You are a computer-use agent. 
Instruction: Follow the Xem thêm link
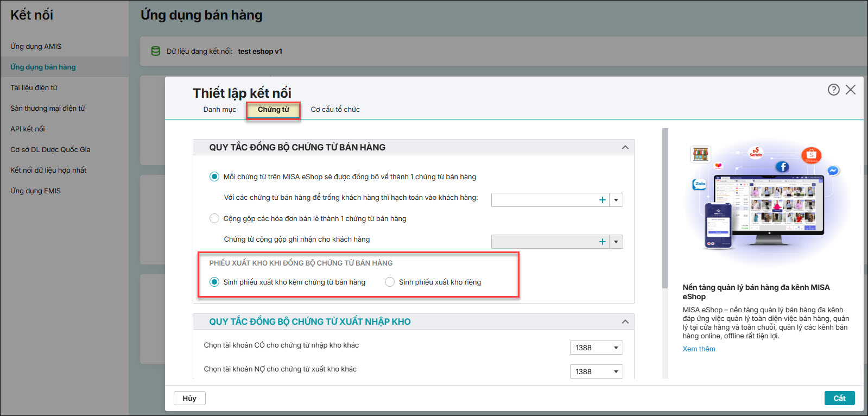699,349
